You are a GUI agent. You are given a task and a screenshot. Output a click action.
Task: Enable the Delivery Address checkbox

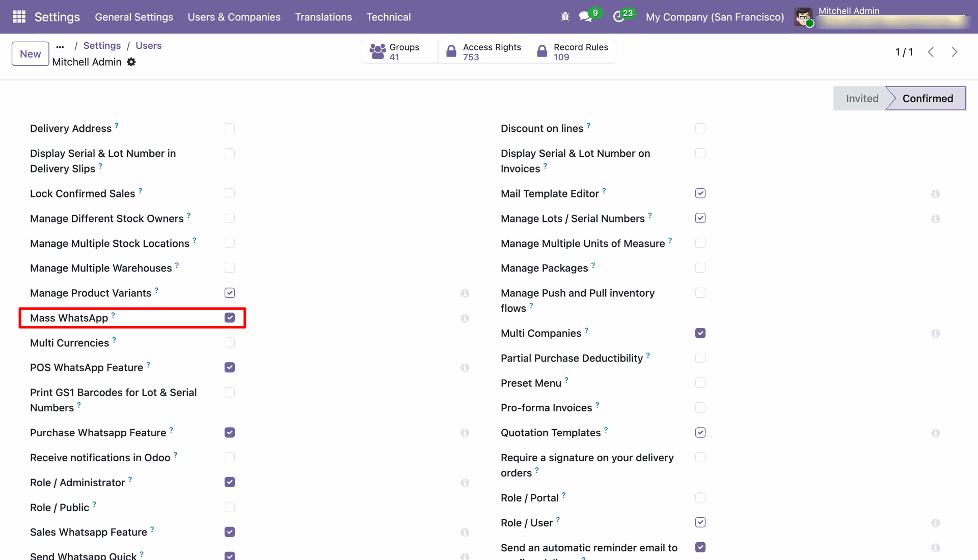(x=230, y=128)
